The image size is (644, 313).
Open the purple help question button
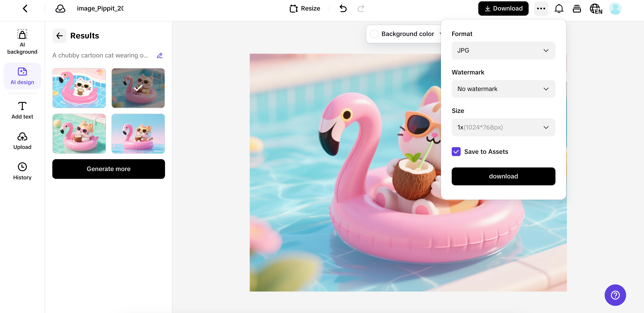pos(615,295)
